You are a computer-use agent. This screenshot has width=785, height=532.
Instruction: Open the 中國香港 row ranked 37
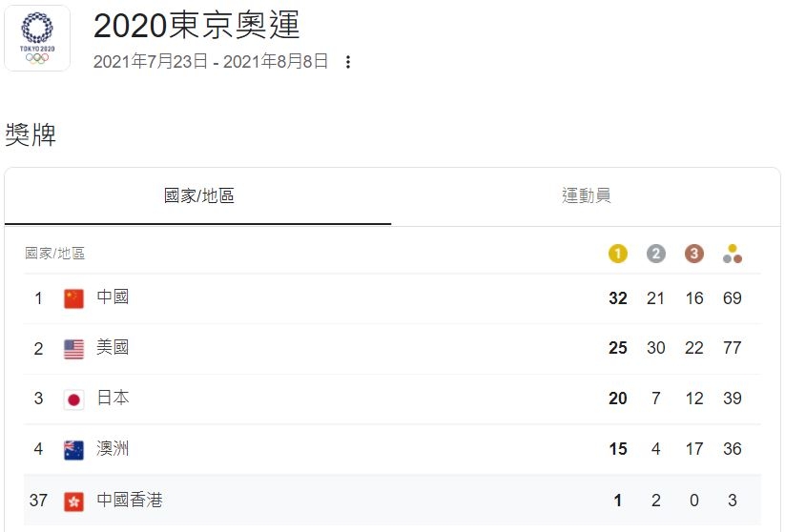[x=392, y=500]
